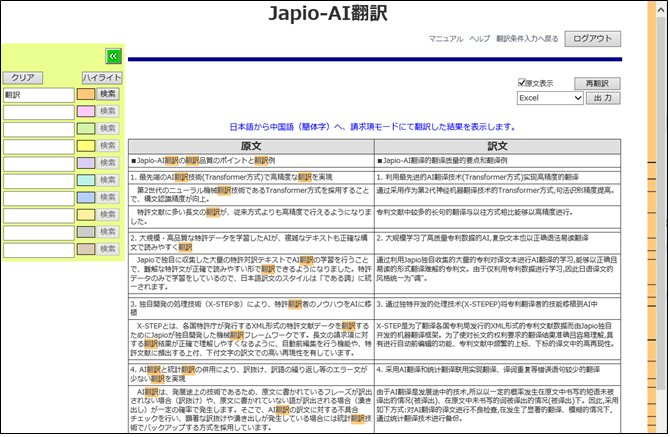Click the 検索 button beside the tan swatch
Image resolution: width=670 pixels, height=437 pixels.
click(x=108, y=249)
